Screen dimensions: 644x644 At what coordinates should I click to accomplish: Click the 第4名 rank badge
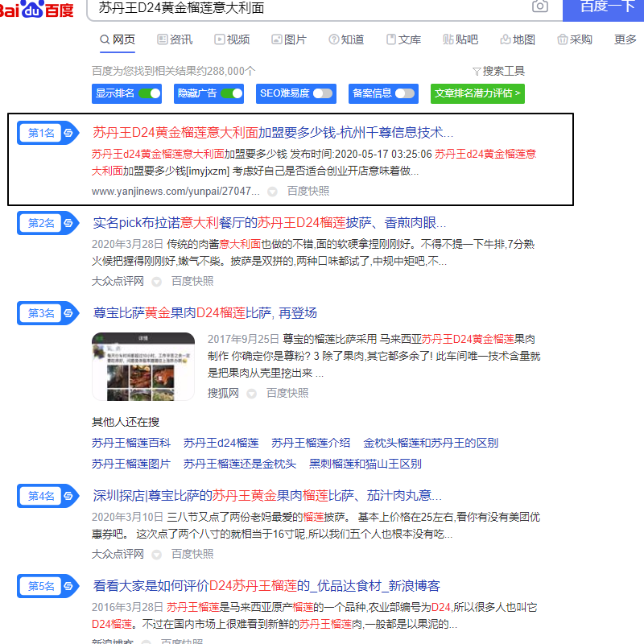point(41,496)
